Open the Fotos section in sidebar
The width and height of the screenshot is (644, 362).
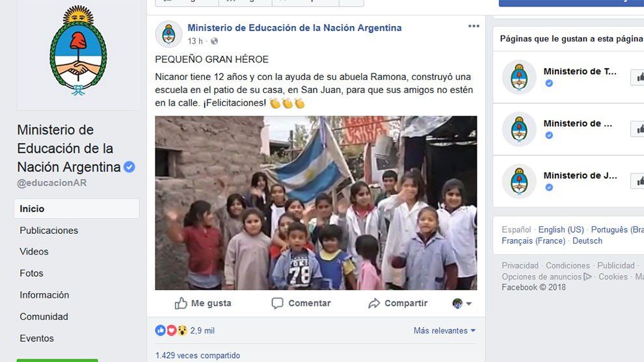pos(31,273)
